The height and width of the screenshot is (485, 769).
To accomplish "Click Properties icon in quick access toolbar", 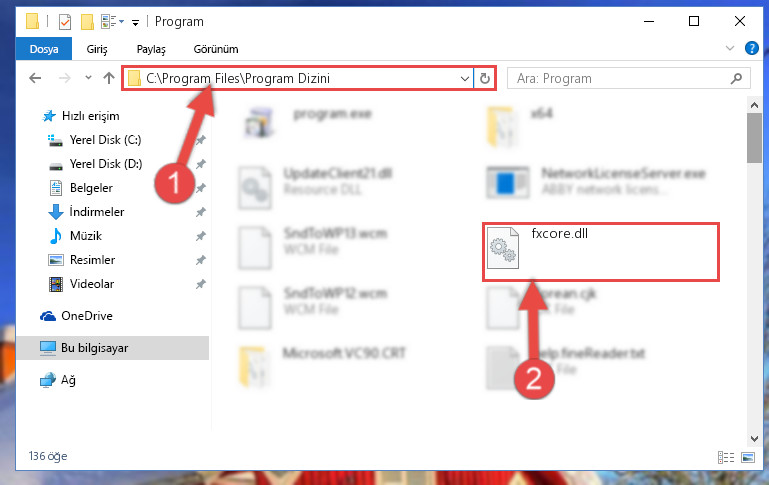I will (x=65, y=22).
